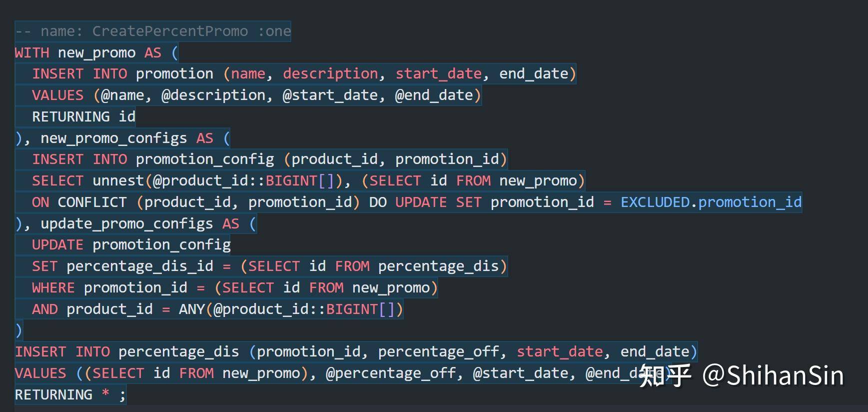This screenshot has width=868, height=412.
Task: Click update_promo_configs CTE name
Action: [x=126, y=223]
